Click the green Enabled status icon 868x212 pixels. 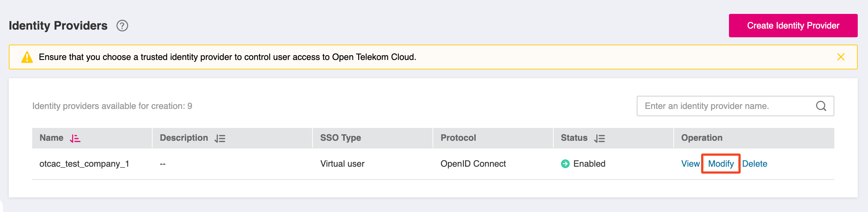[x=565, y=164]
